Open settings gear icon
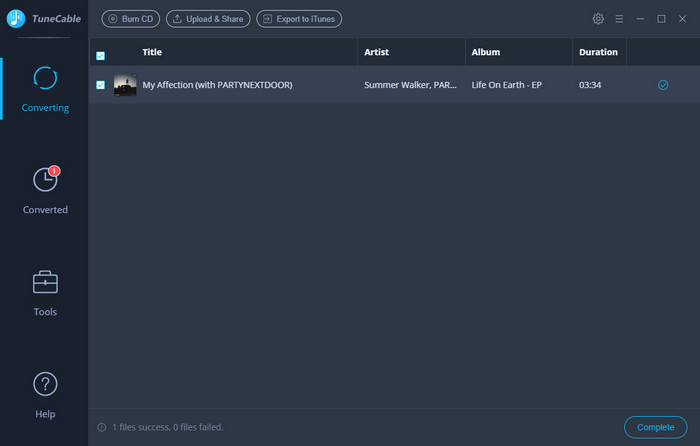Image resolution: width=700 pixels, height=446 pixels. coord(598,19)
